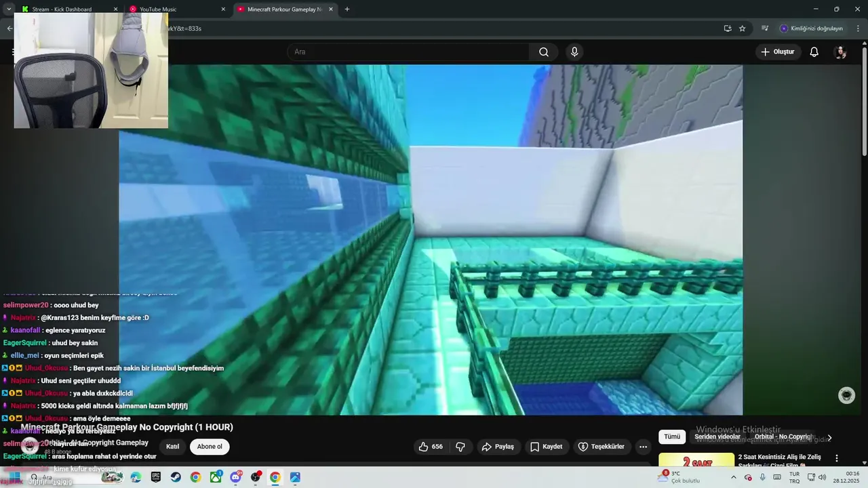
Task: Open the media control icon in Chrome toolbar
Action: tap(765, 28)
